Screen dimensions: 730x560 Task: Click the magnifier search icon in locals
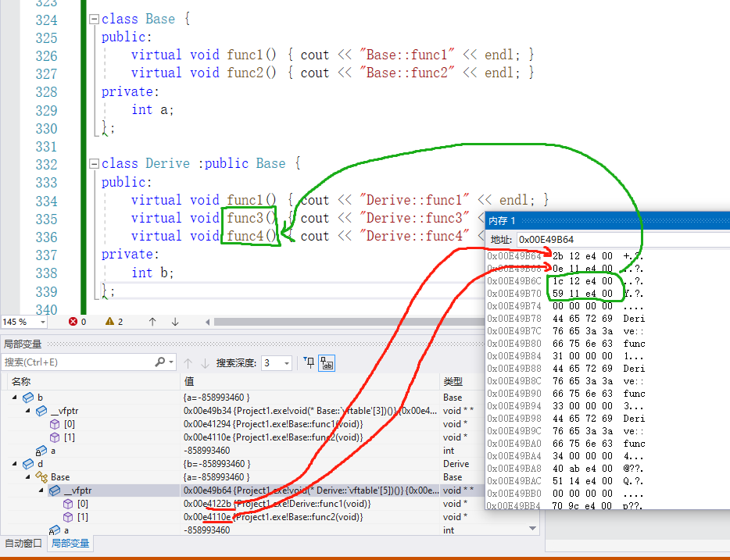pyautogui.click(x=160, y=362)
